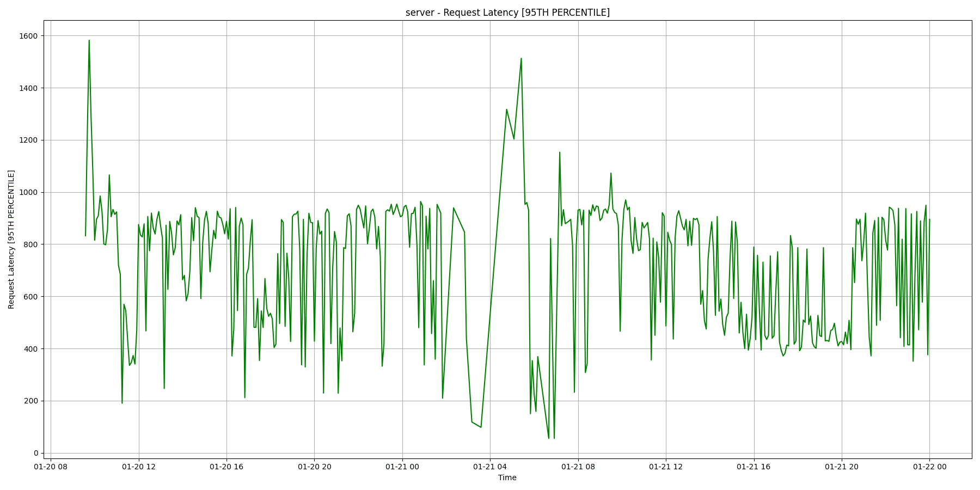Click the y-axis tick label 400
Image resolution: width=980 pixels, height=490 pixels.
pyautogui.click(x=30, y=348)
